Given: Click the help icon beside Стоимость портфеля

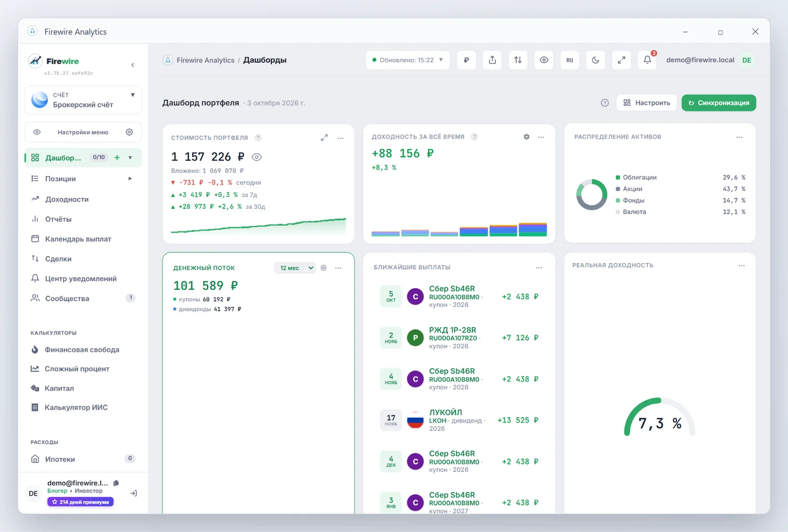Looking at the screenshot, I should pyautogui.click(x=258, y=138).
